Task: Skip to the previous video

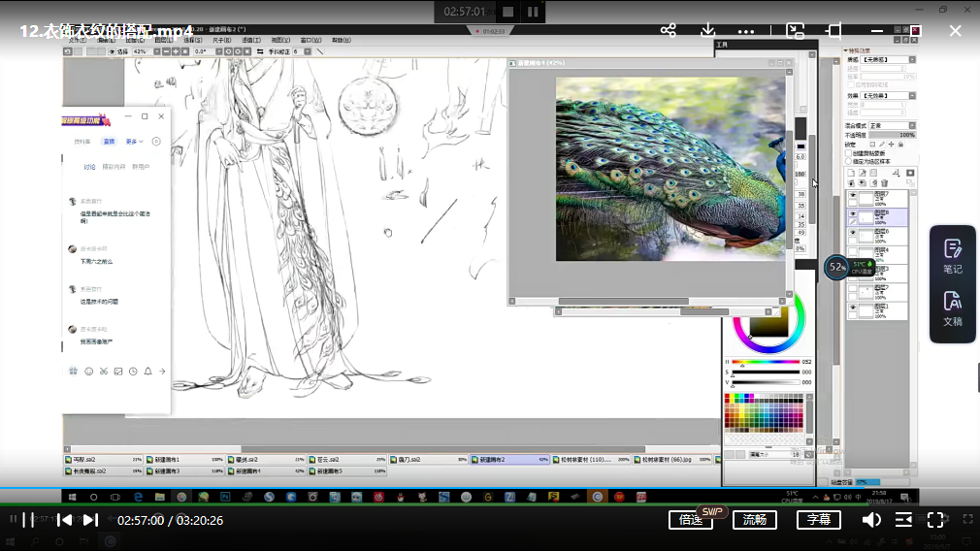Action: 65,520
